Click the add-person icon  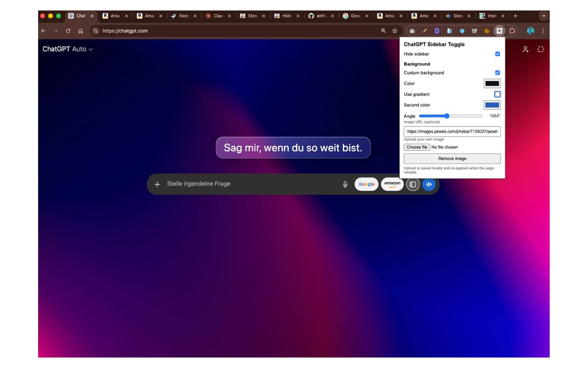526,49
